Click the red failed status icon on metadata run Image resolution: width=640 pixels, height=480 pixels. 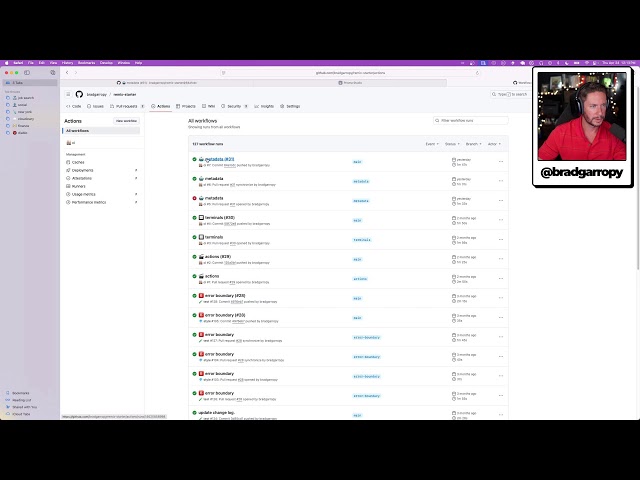pos(194,198)
